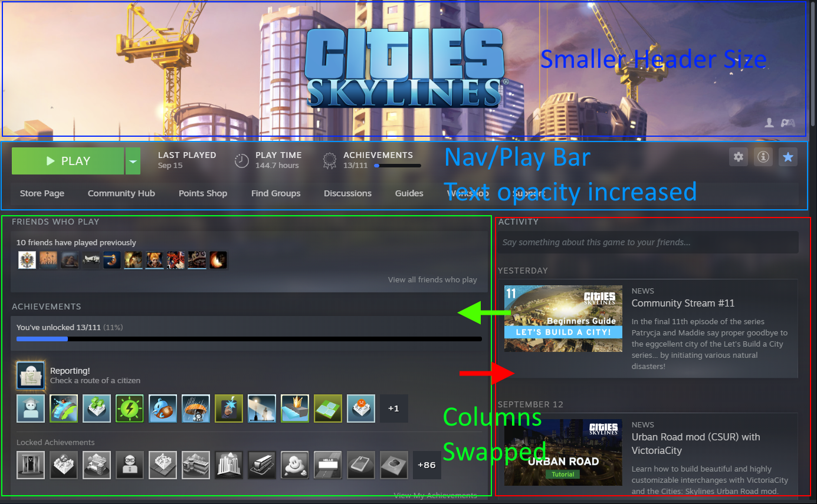
Task: Click View all friends who play
Action: [x=432, y=279]
